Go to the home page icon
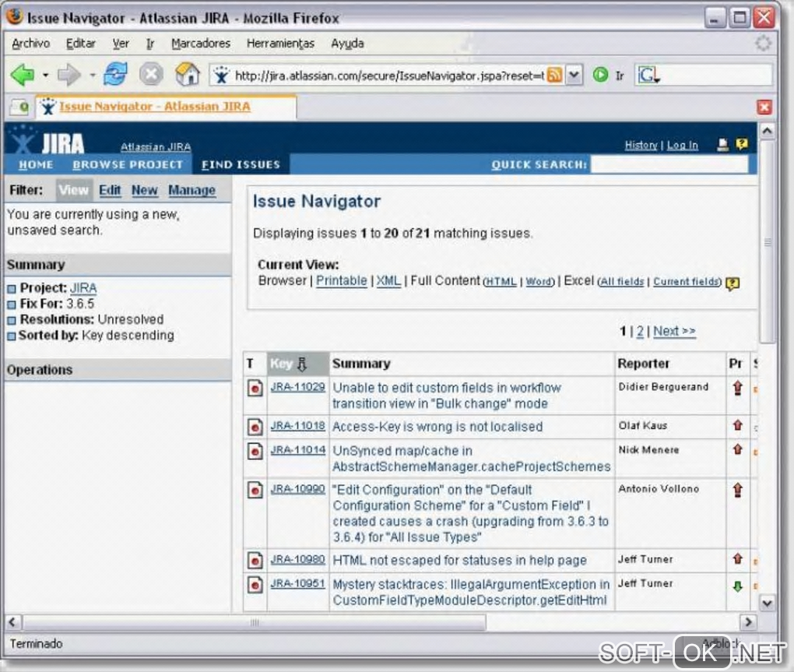 [x=188, y=75]
